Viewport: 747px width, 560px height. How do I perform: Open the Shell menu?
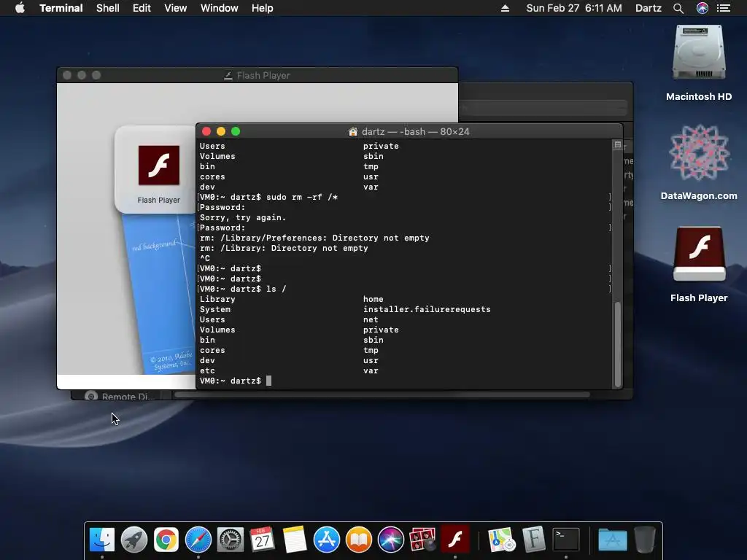[x=108, y=8]
